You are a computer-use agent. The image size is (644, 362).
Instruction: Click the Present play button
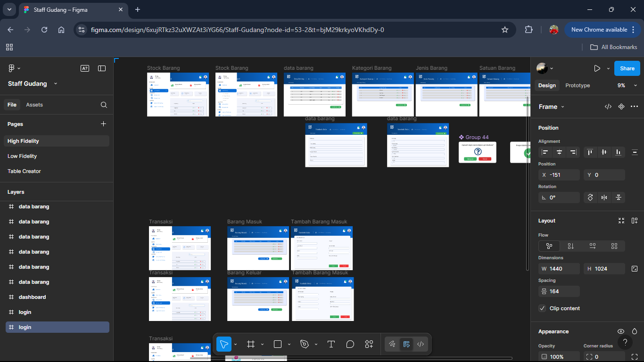coord(597,68)
